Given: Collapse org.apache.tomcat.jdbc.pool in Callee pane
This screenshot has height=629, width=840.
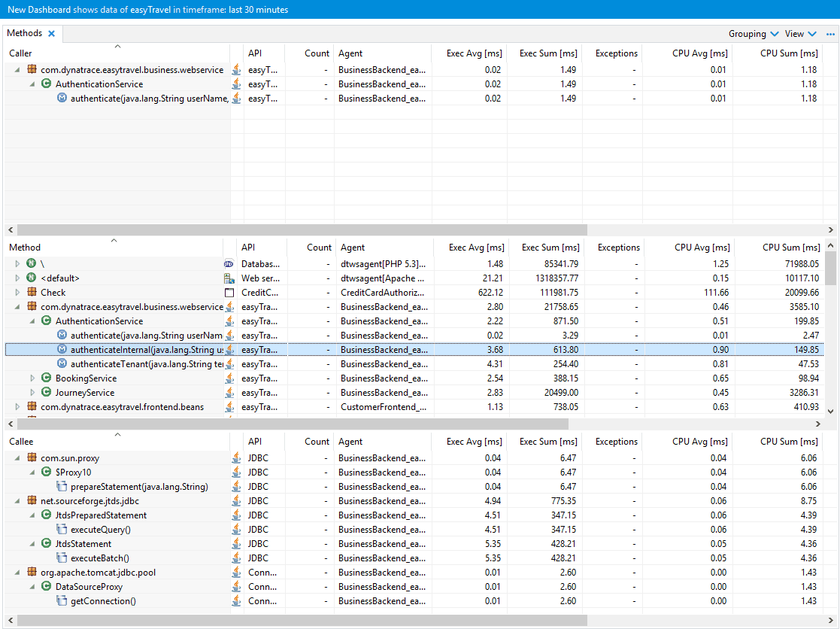Looking at the screenshot, I should (x=17, y=573).
